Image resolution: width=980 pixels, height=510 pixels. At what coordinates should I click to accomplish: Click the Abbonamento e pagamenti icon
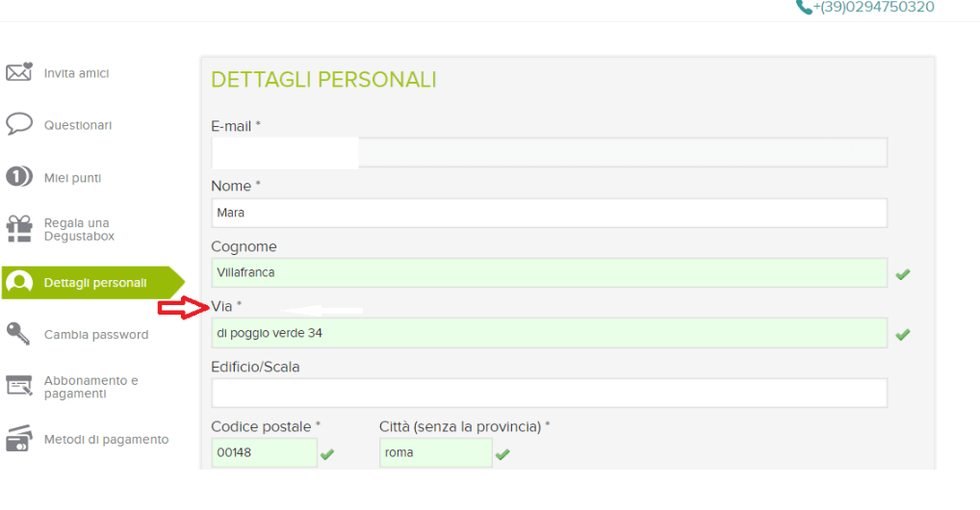pos(19,386)
